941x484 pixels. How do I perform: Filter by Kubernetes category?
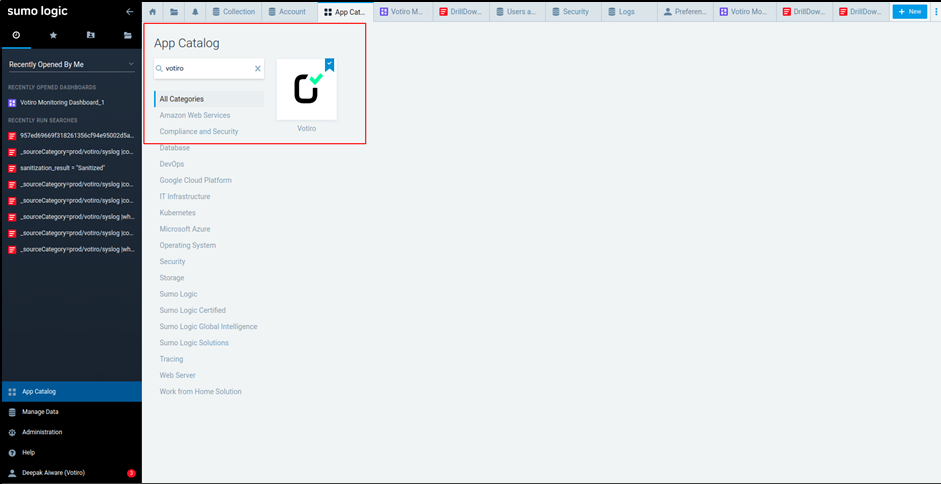(178, 213)
